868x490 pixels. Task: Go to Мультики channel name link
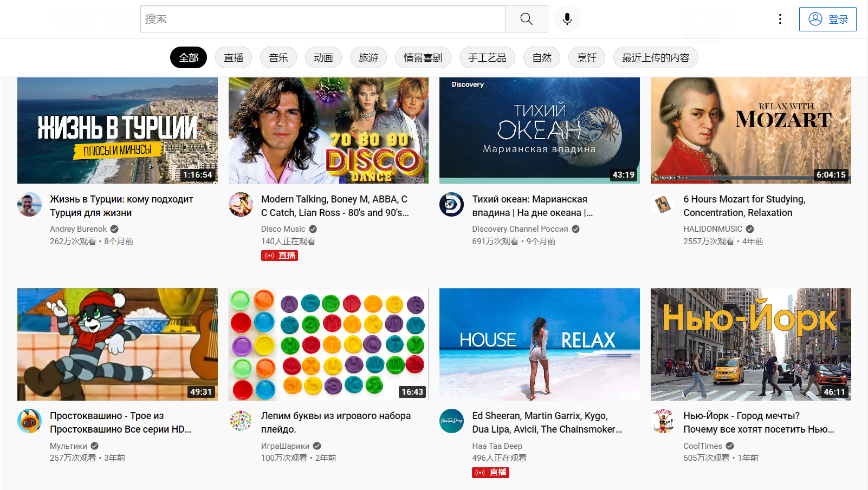68,446
